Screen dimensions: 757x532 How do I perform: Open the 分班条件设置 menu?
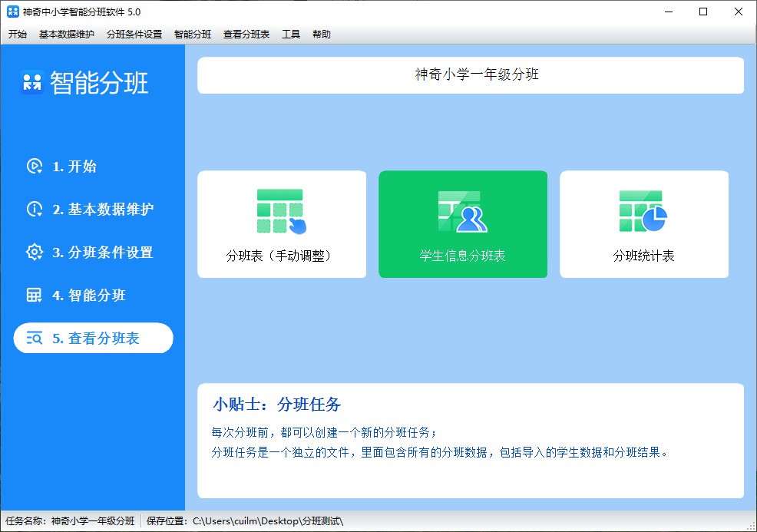coord(134,35)
